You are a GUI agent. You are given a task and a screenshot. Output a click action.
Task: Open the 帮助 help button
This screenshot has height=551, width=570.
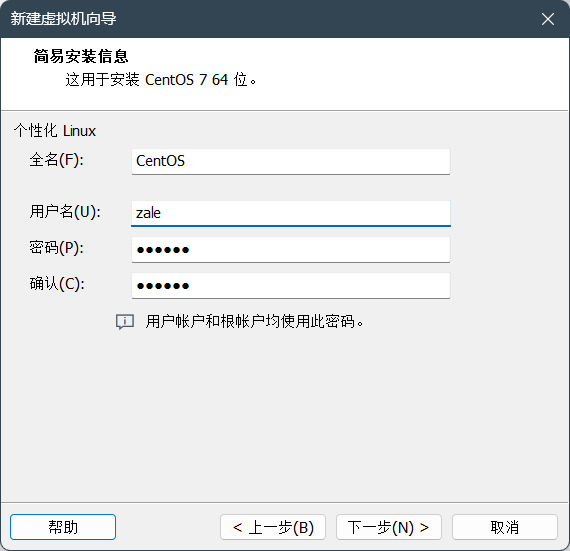63,527
